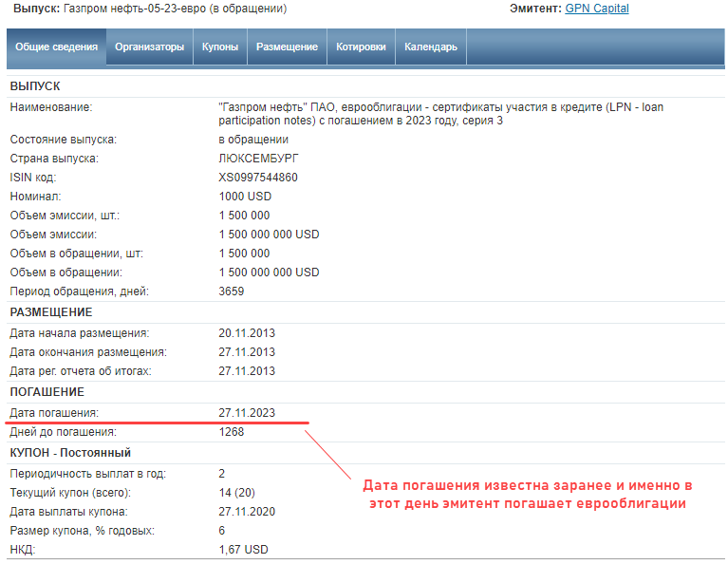The height and width of the screenshot is (564, 728).
Task: Click placement start date 20.11.2013
Action: click(247, 333)
